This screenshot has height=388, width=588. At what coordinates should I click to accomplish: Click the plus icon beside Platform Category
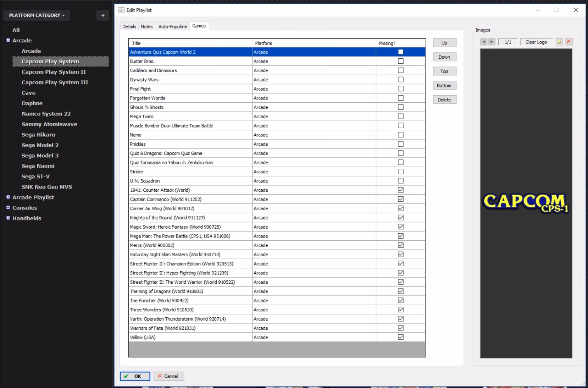click(103, 16)
